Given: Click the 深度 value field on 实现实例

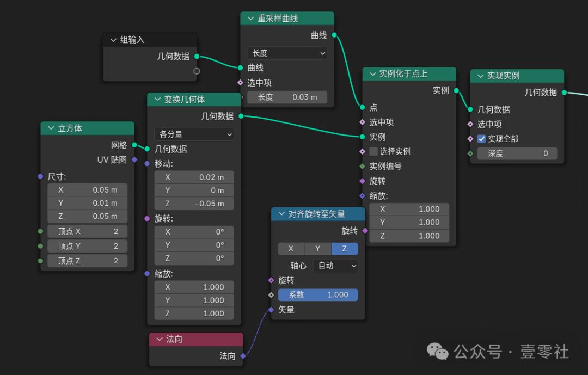Looking at the screenshot, I should click(517, 153).
